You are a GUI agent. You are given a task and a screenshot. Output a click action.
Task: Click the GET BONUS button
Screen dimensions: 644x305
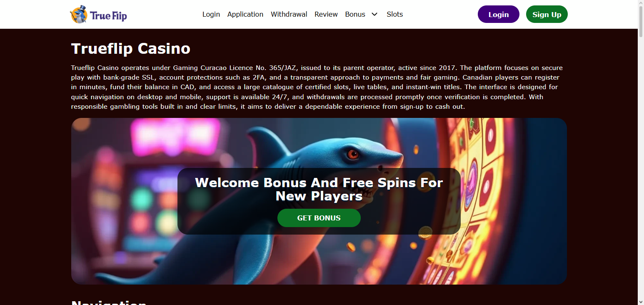(x=319, y=218)
